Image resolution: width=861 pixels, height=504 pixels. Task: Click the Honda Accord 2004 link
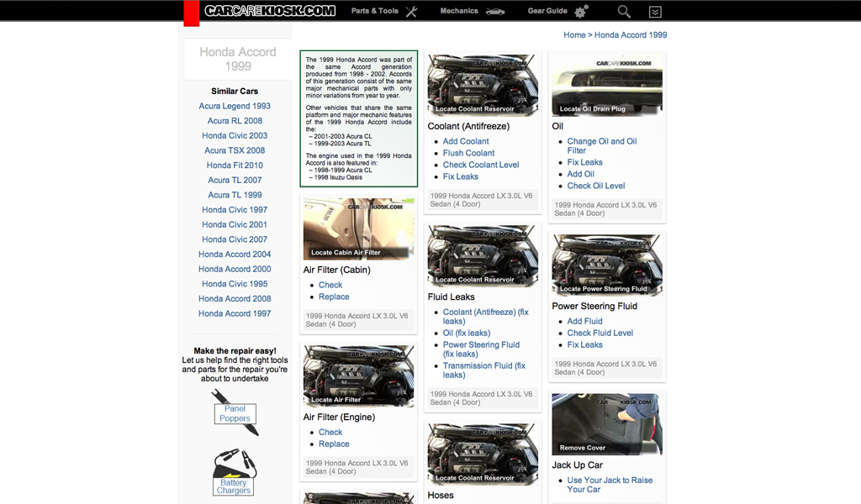coord(235,254)
